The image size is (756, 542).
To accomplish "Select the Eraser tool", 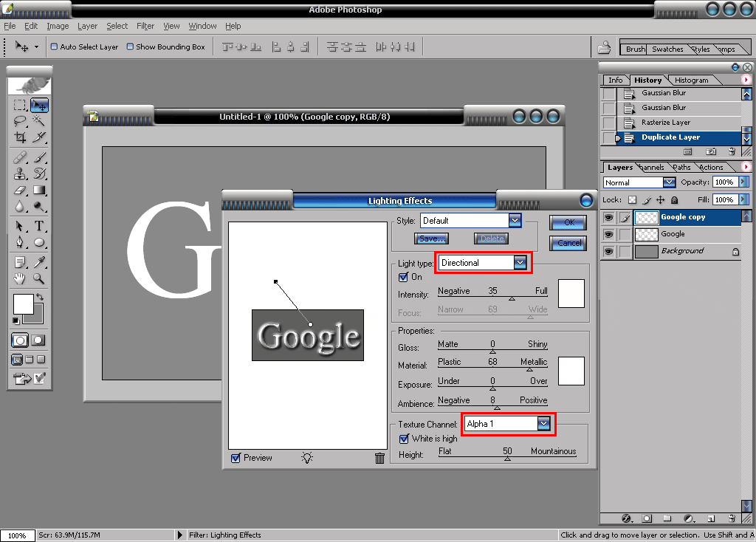I will coord(20,190).
